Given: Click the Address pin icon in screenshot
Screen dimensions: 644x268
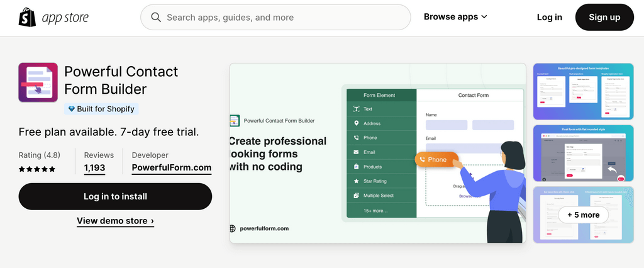Looking at the screenshot, I should click(356, 123).
